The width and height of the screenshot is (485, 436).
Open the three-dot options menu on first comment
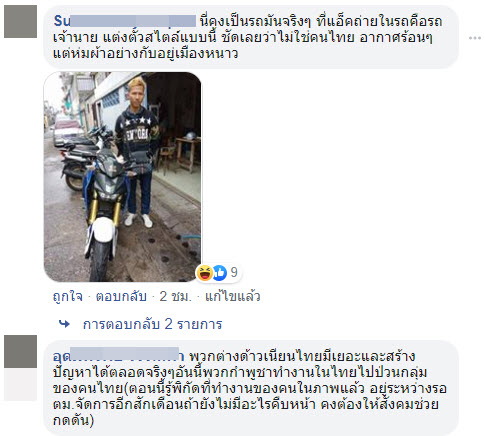tap(475, 38)
